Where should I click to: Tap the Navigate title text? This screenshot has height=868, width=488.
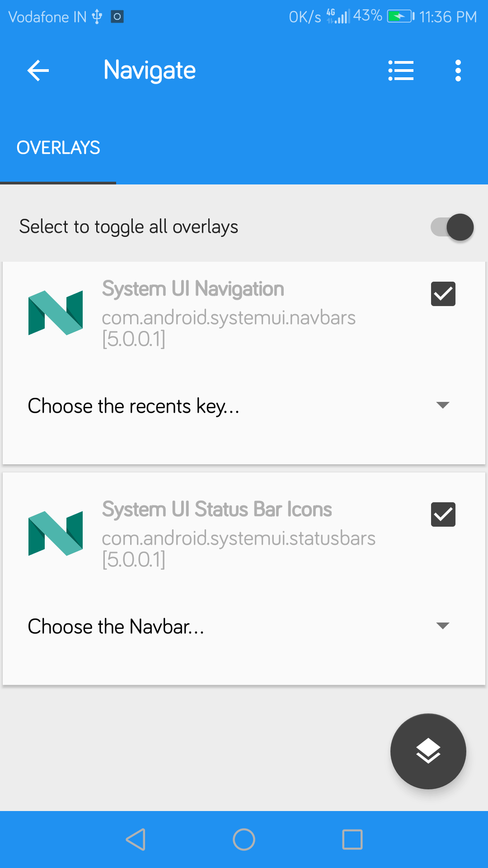[150, 71]
